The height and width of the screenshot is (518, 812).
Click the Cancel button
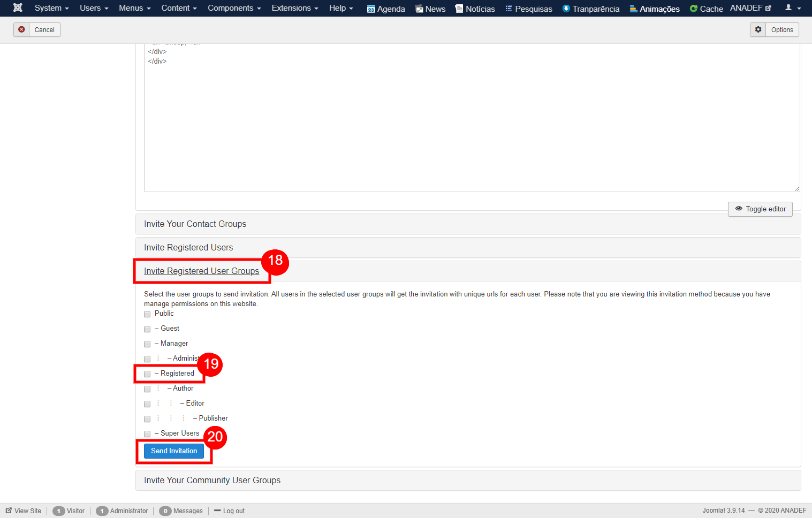[37, 30]
